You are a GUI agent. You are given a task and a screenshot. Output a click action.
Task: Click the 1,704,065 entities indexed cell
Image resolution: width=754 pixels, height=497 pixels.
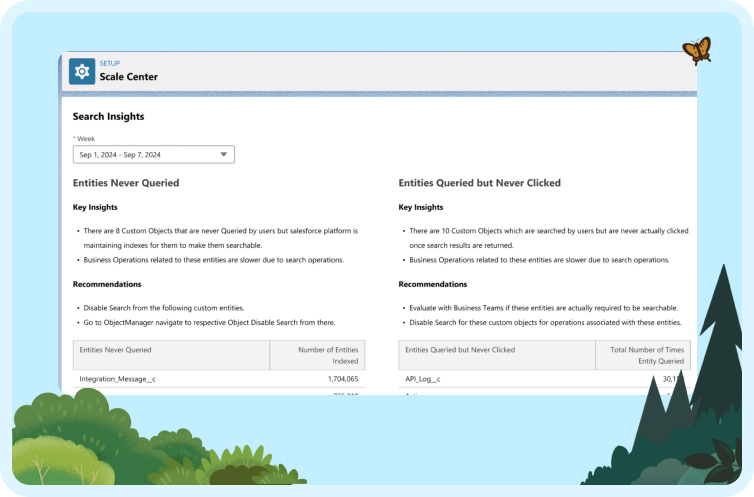[x=343, y=379]
